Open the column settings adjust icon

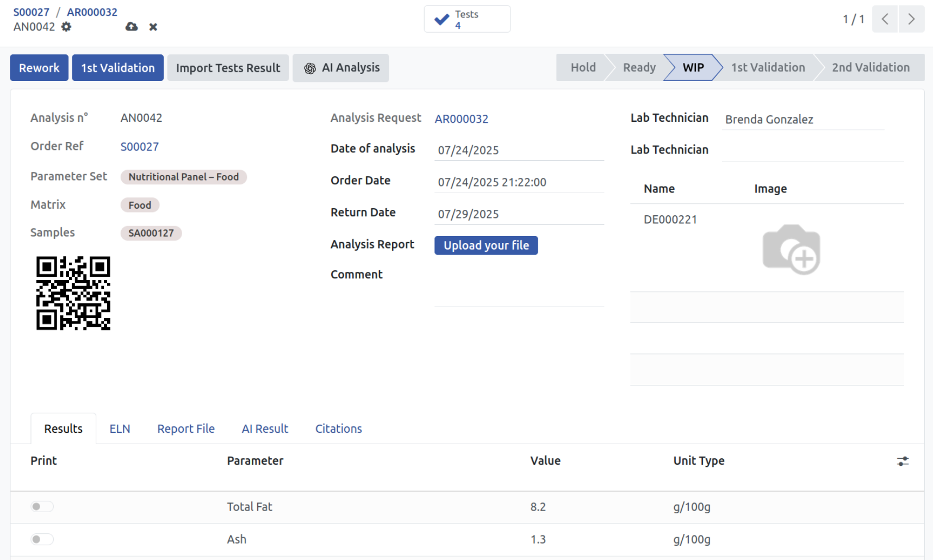903,461
